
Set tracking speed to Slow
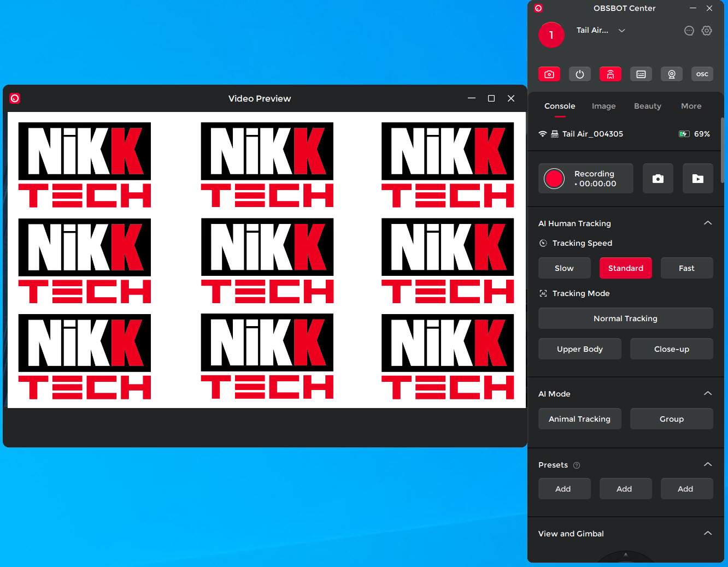tap(565, 268)
